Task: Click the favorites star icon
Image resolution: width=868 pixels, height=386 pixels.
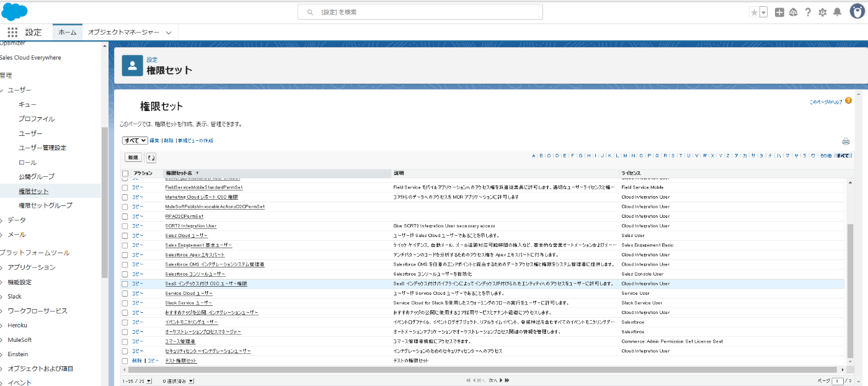Action: [754, 12]
